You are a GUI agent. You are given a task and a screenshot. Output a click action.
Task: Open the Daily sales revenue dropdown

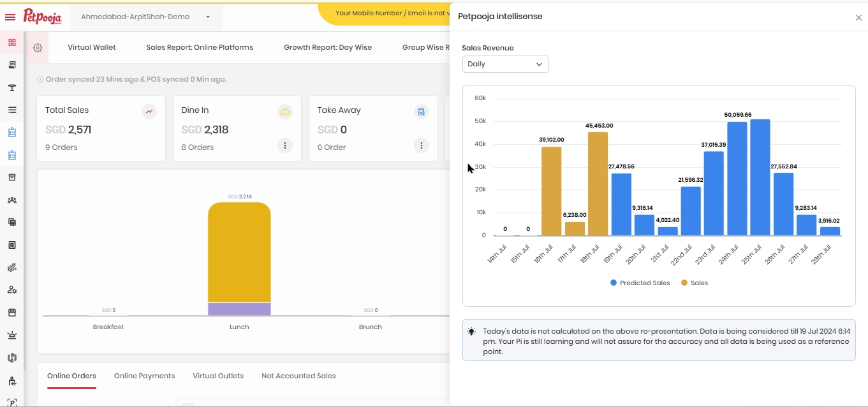coord(505,64)
